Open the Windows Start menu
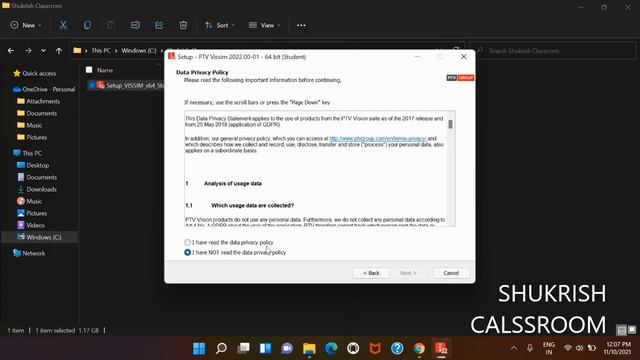 tap(199, 349)
